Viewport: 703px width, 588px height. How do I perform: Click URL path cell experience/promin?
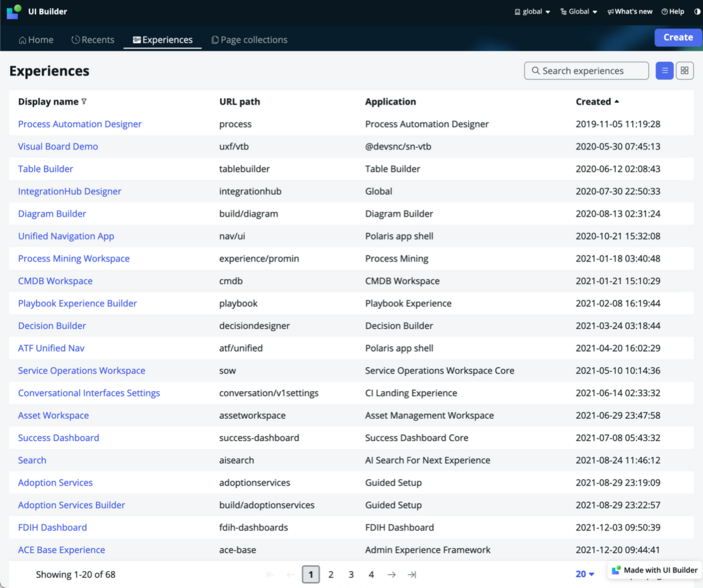pos(259,259)
